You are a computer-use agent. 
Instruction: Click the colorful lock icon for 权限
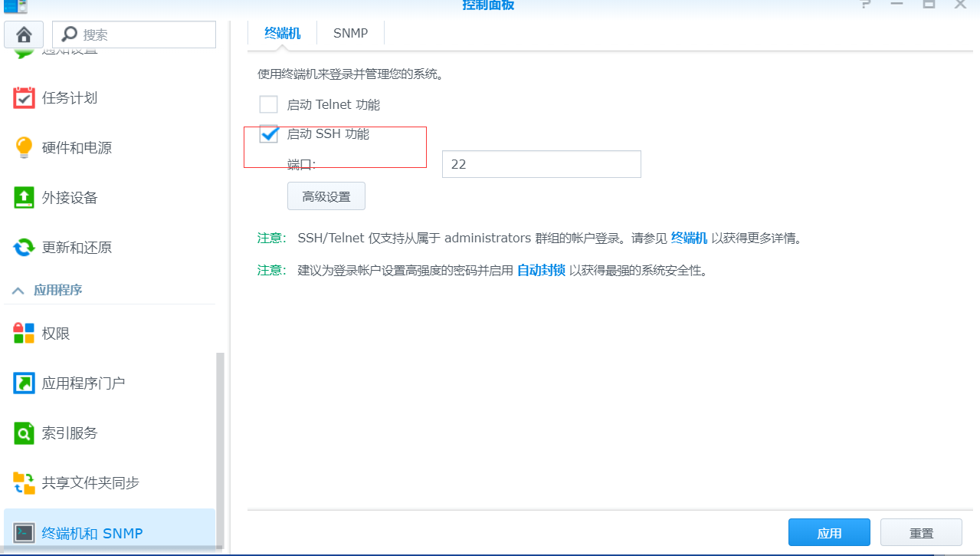point(25,334)
